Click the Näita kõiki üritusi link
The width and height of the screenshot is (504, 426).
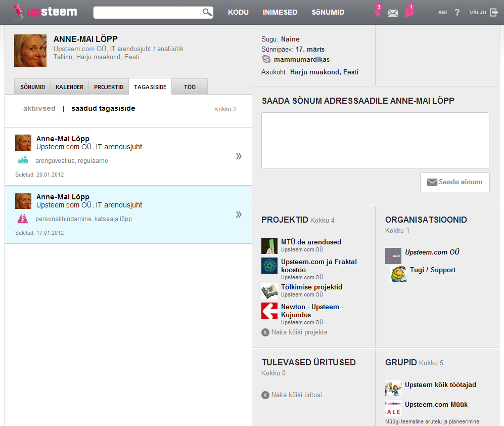click(x=297, y=395)
